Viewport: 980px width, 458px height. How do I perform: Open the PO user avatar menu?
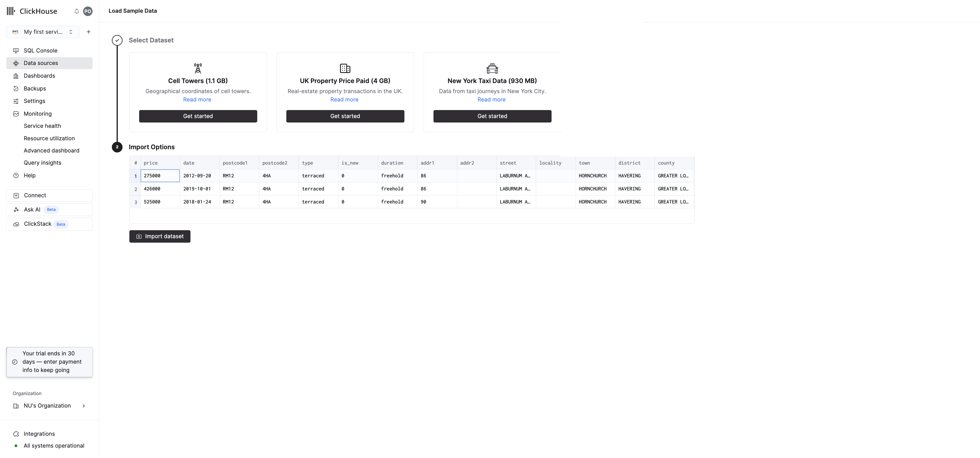[88, 11]
